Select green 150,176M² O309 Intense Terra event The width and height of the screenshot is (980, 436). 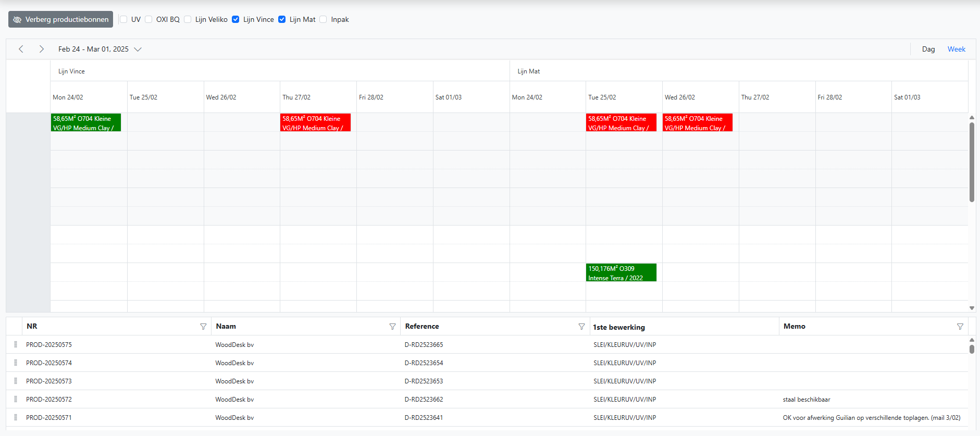(621, 273)
